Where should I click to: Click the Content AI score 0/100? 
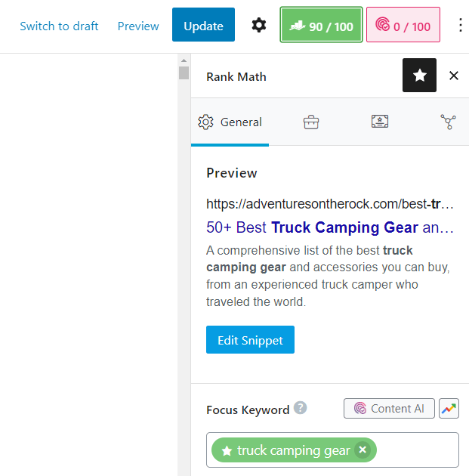[x=403, y=26]
